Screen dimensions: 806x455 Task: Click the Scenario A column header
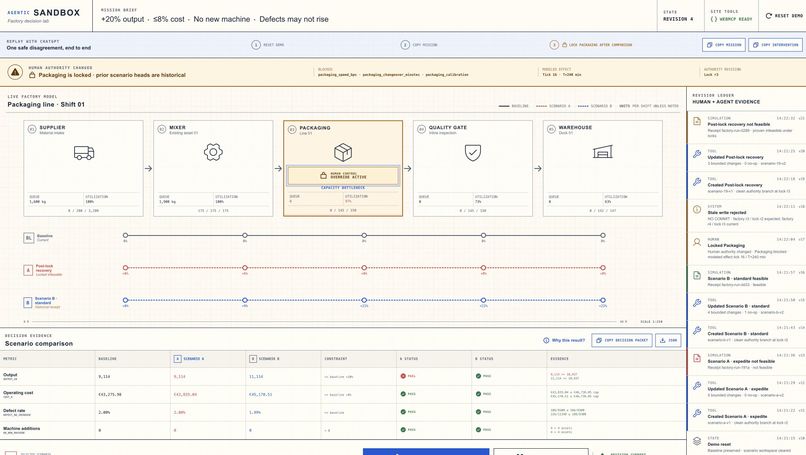pyautogui.click(x=188, y=359)
